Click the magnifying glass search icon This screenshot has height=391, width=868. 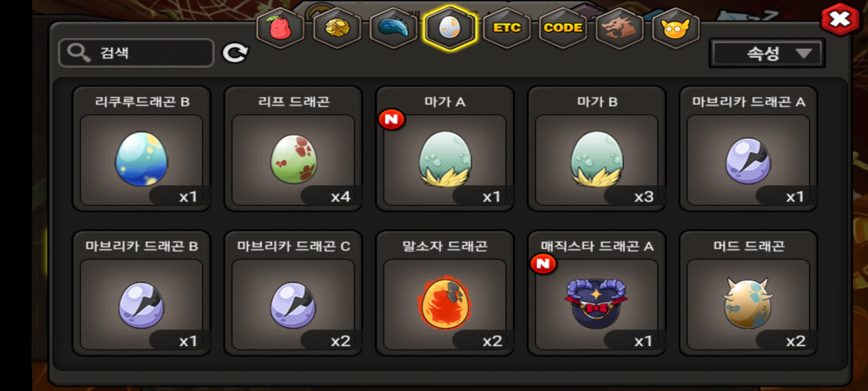pyautogui.click(x=79, y=53)
